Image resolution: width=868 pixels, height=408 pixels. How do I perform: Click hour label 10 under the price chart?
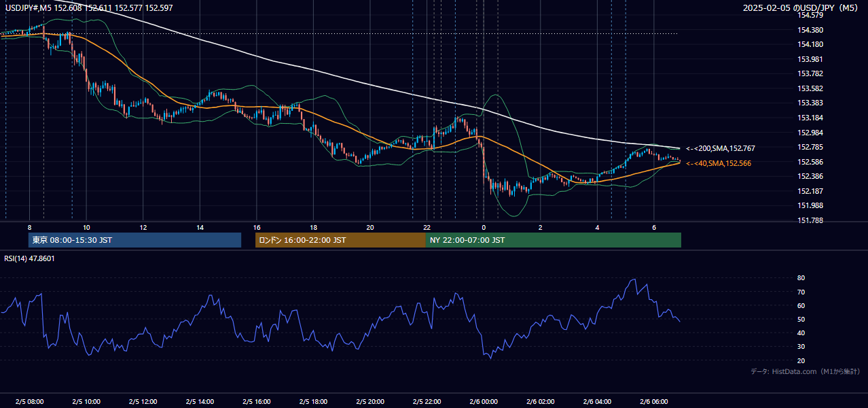[86, 227]
